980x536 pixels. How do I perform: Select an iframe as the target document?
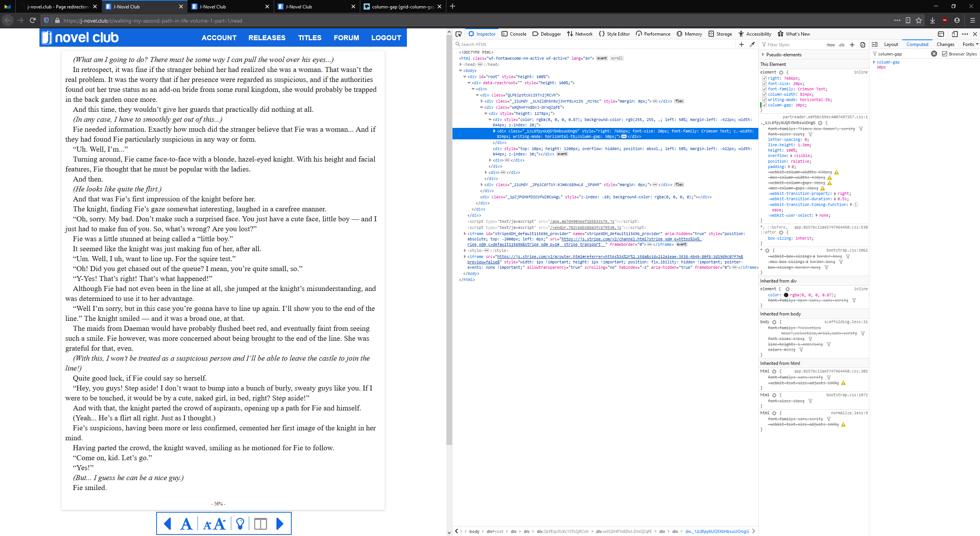(941, 34)
